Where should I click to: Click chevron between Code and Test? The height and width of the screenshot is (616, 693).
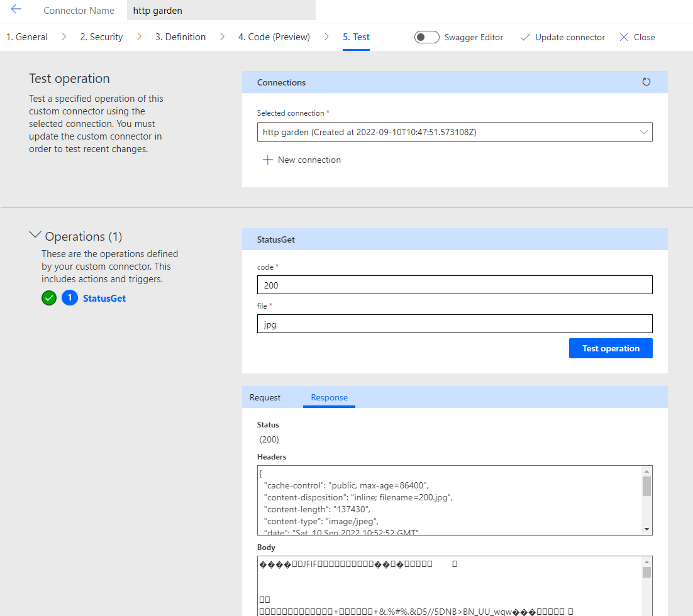[x=326, y=36]
